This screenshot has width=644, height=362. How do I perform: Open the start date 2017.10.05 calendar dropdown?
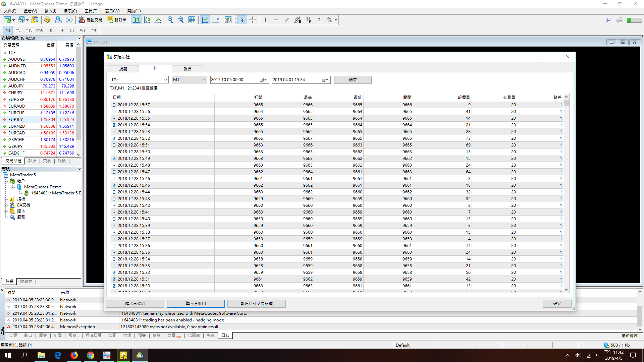click(264, 80)
